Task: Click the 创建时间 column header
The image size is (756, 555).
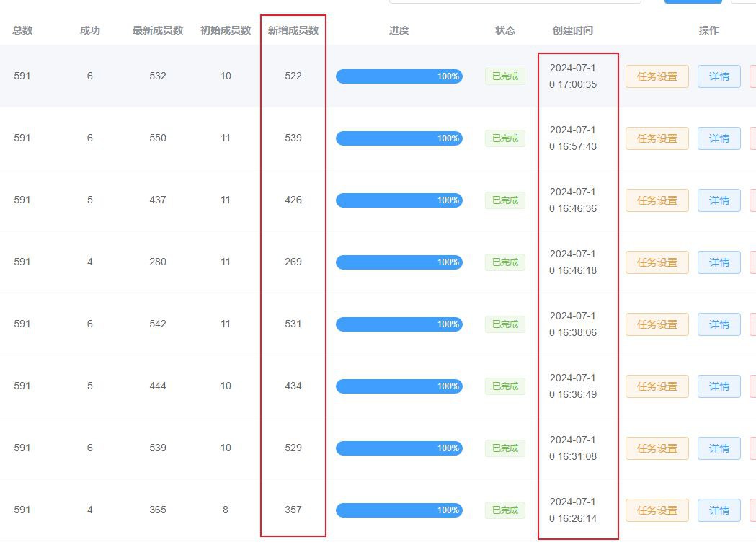Action: 572,30
